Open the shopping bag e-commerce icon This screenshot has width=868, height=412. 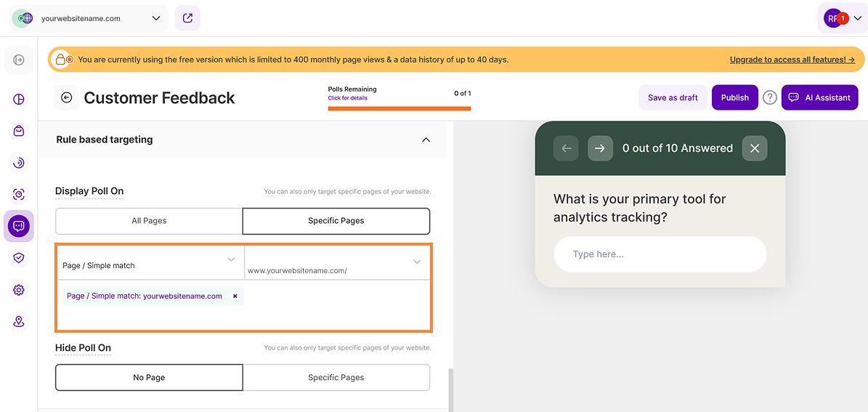coord(19,132)
